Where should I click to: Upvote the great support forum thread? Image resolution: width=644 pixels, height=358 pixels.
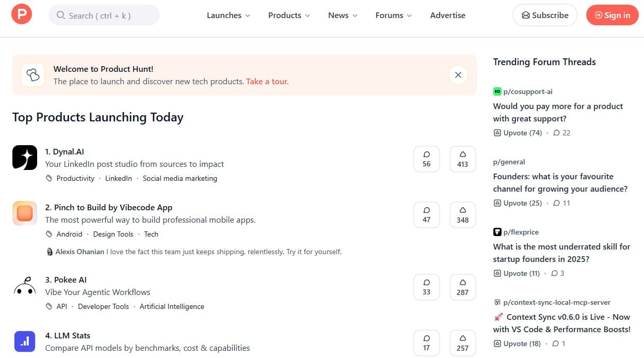[518, 133]
